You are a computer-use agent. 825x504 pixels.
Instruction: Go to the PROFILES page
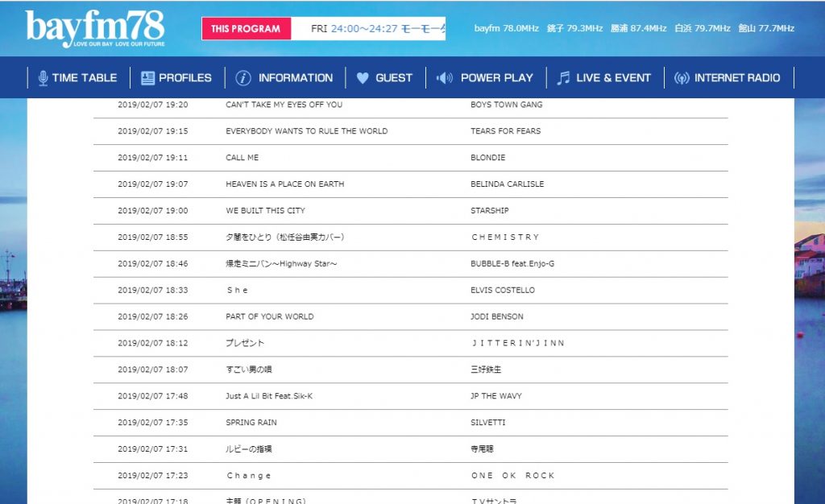pos(185,78)
